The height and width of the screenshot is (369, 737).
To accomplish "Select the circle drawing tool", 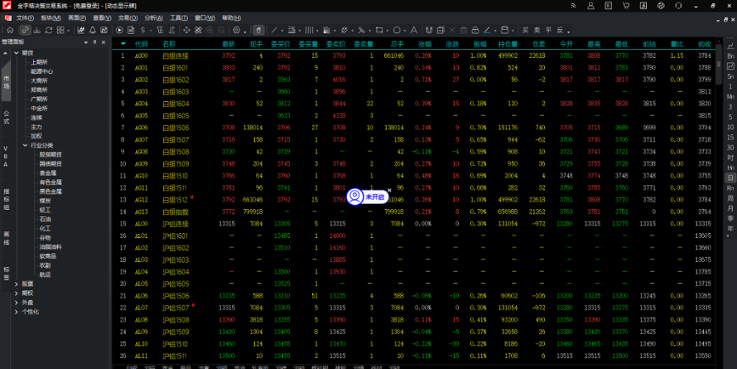I will point(397,30).
